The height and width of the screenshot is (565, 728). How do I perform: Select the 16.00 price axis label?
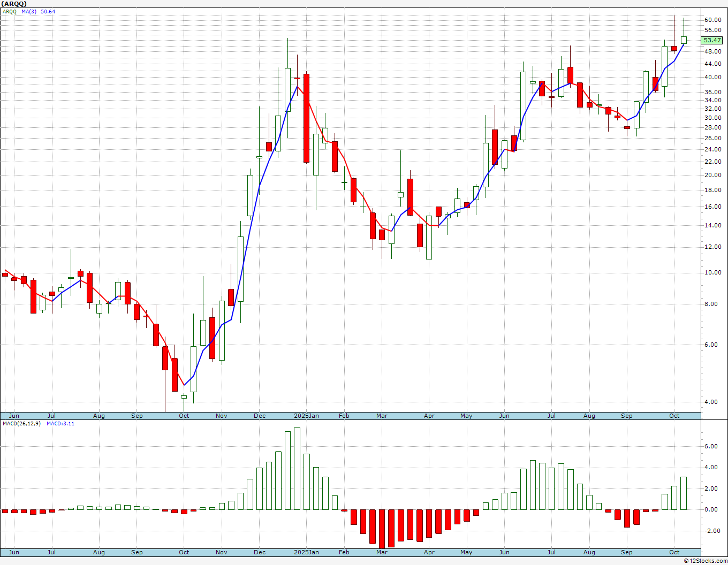(712, 207)
